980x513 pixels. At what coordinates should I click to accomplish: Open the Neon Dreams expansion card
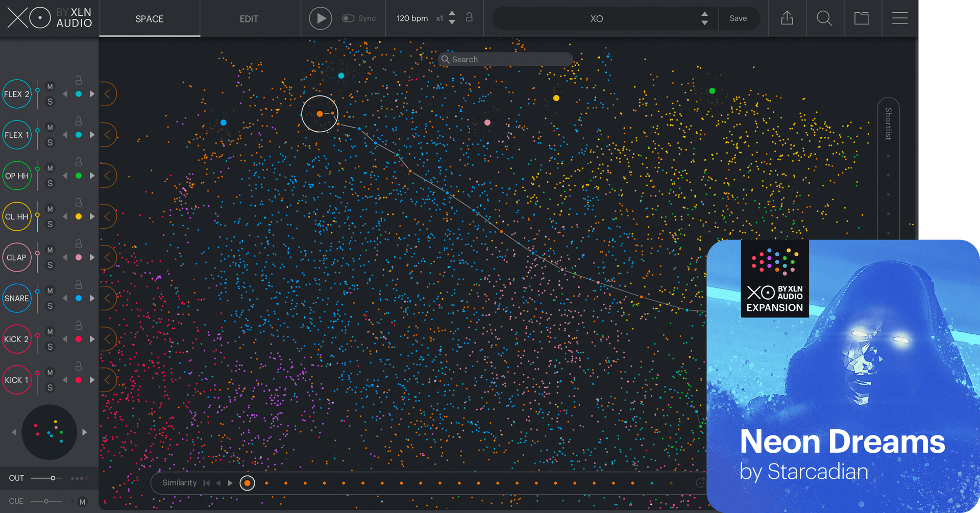843,376
